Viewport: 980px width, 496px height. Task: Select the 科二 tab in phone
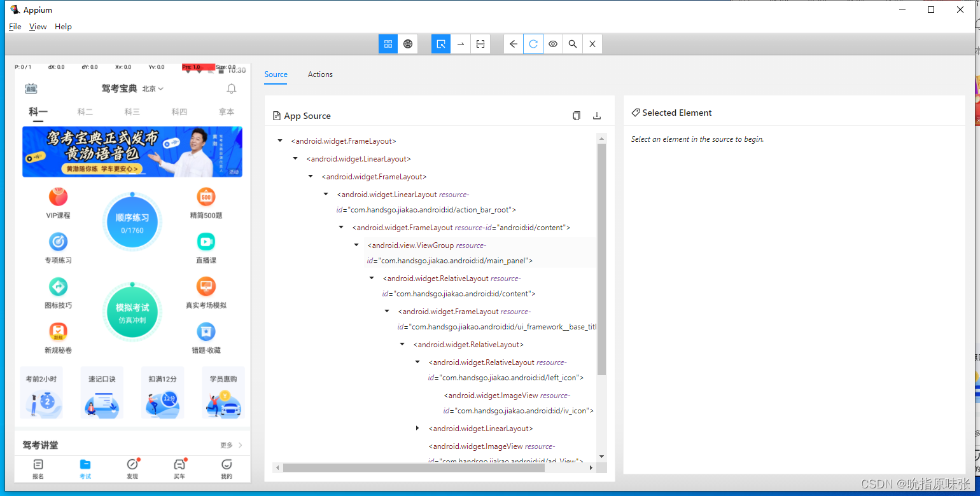point(85,112)
